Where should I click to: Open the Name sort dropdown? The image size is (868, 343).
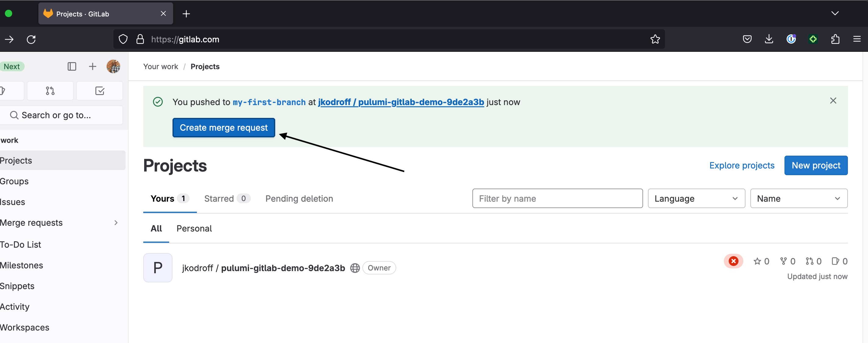point(799,198)
